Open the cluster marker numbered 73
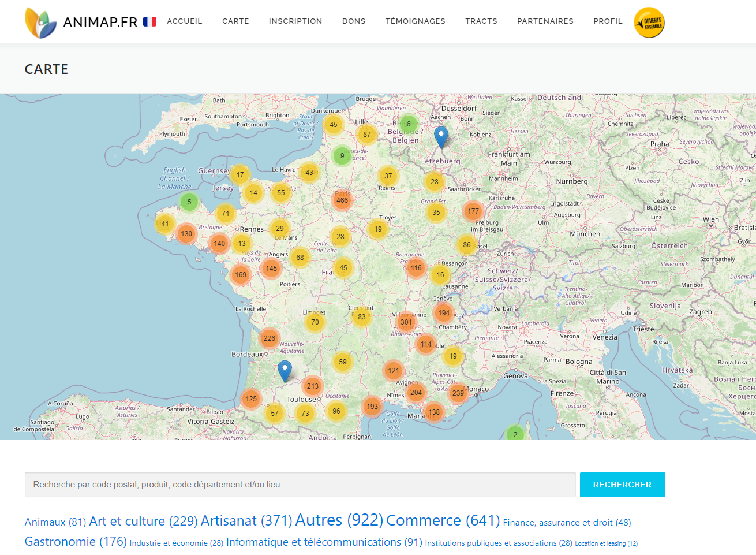756x555 pixels. [x=305, y=414]
